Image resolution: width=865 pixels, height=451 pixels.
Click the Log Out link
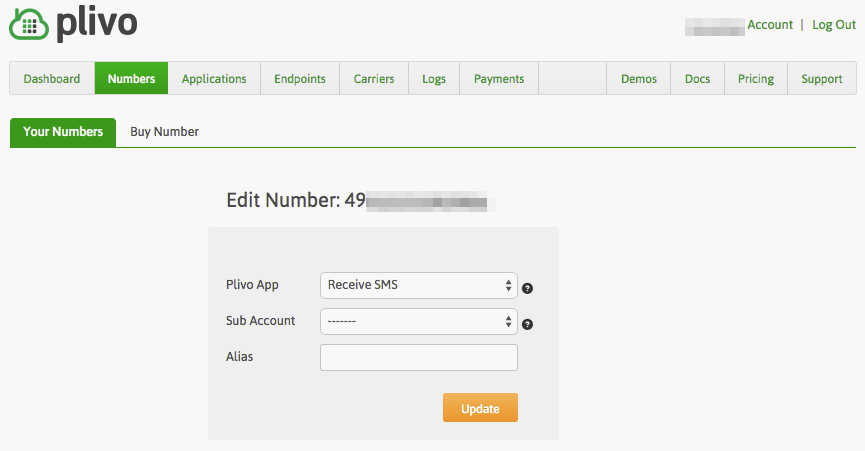tap(834, 25)
